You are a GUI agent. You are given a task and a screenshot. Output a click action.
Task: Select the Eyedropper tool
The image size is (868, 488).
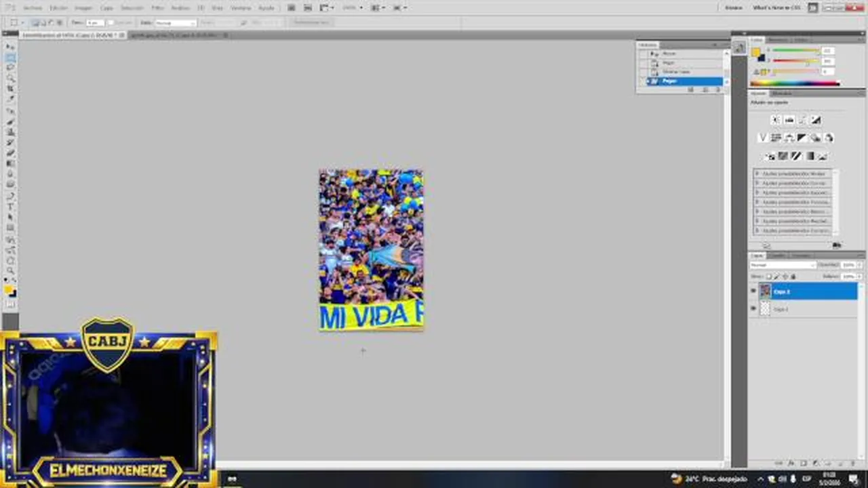pos(10,99)
